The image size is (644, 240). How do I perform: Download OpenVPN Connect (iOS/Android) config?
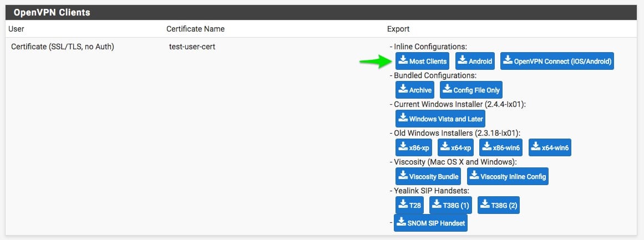557,61
